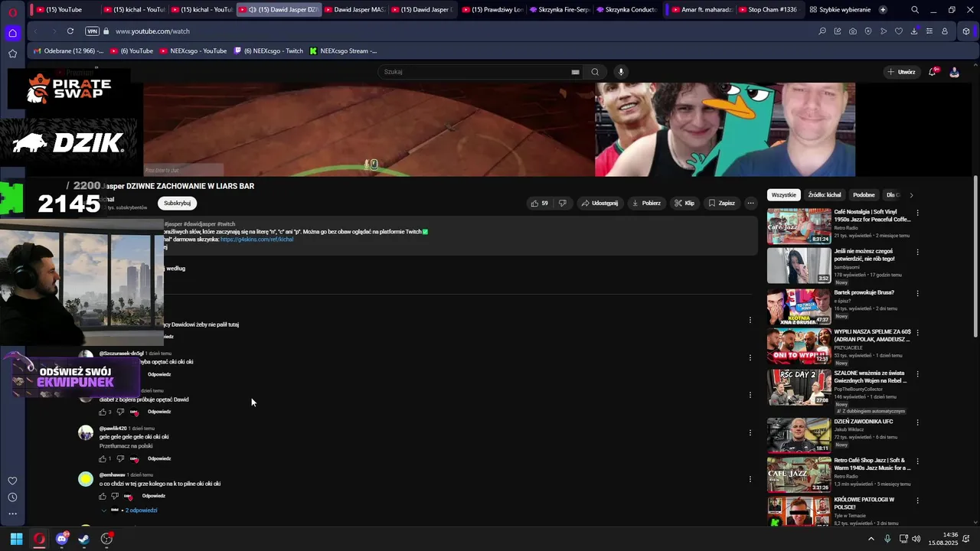Image resolution: width=980 pixels, height=551 pixels.
Task: Open KRÓLOWIE PATOLOGII W POLSCE video thumbnail
Action: pos(799,511)
